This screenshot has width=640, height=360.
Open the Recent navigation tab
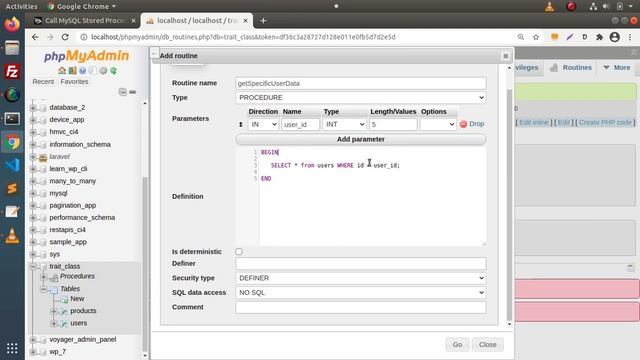(x=43, y=82)
